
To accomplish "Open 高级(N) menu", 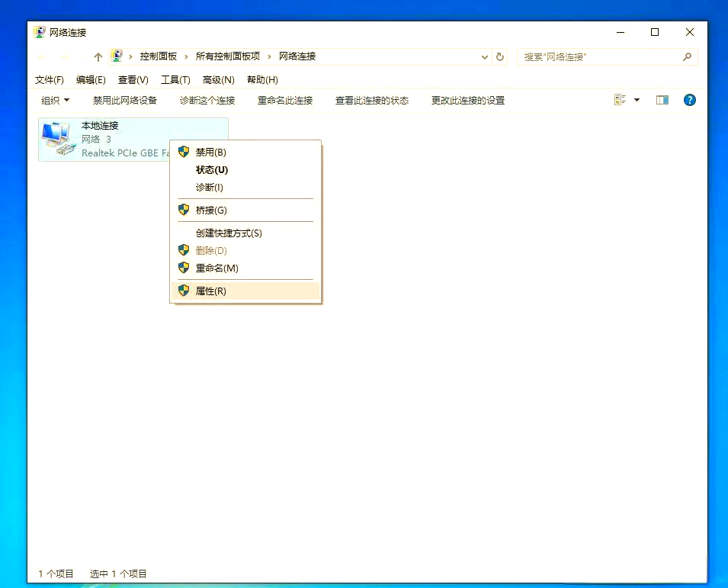I will 219,80.
